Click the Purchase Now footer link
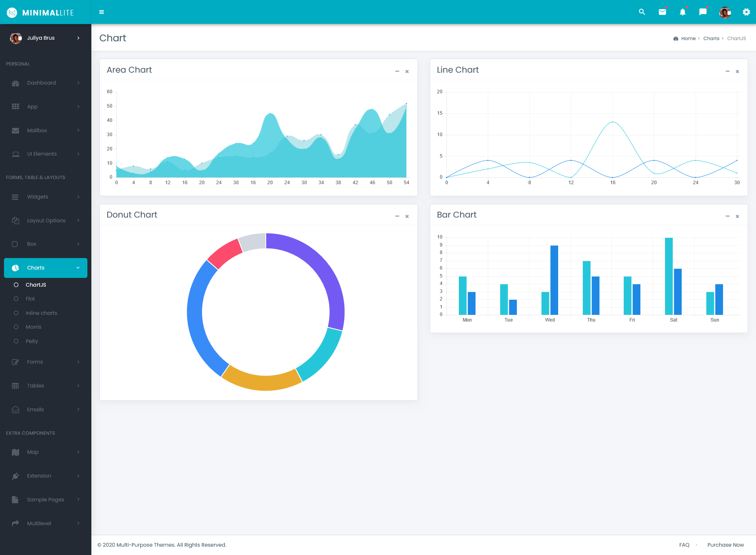 point(725,545)
